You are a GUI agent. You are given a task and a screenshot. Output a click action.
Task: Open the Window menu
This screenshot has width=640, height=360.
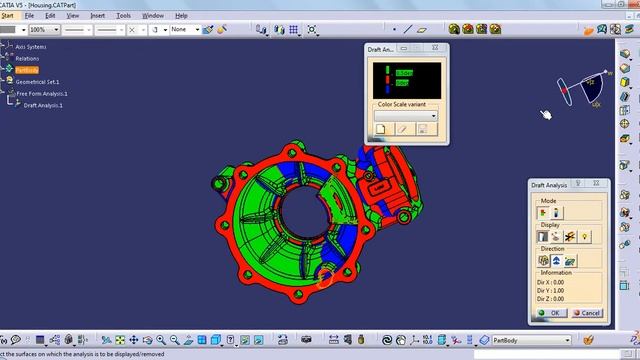(x=153, y=16)
